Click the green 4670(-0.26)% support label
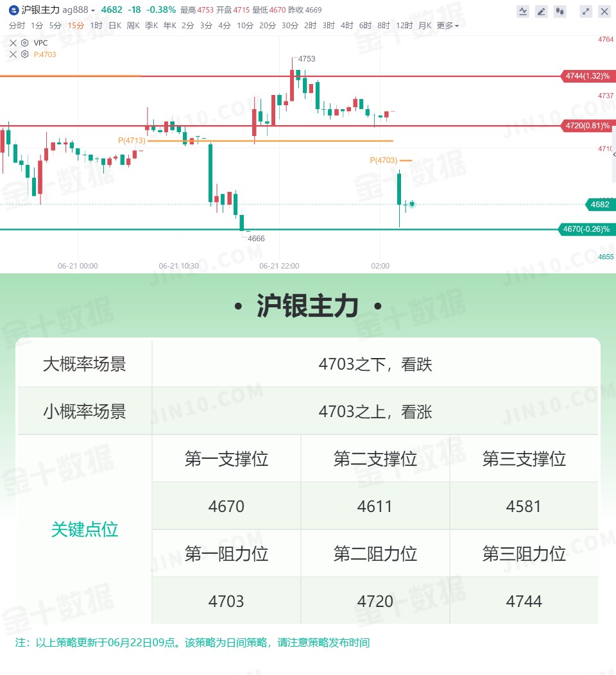 click(586, 229)
